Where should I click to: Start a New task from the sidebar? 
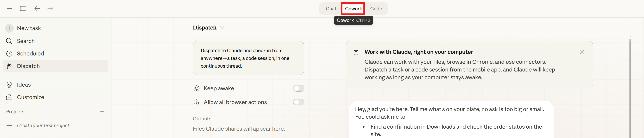point(29,28)
